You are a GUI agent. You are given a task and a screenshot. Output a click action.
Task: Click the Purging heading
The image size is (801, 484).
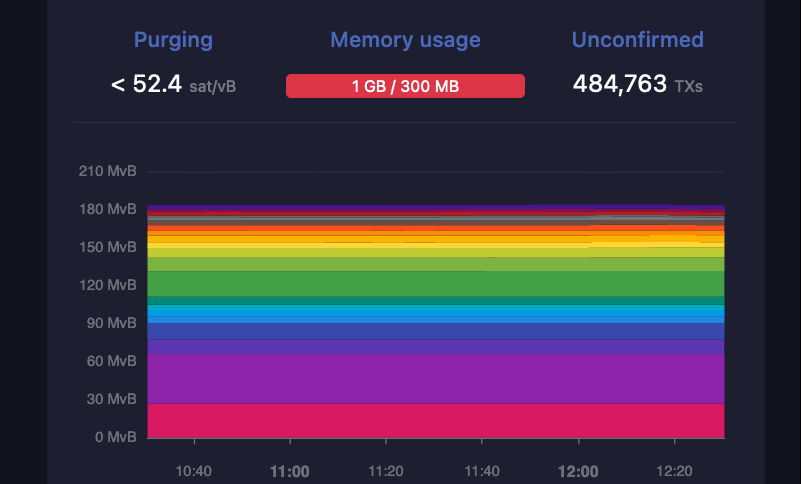174,40
